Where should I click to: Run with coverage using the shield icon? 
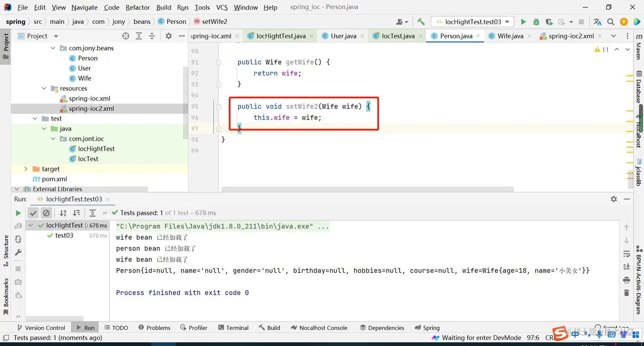coord(549,22)
